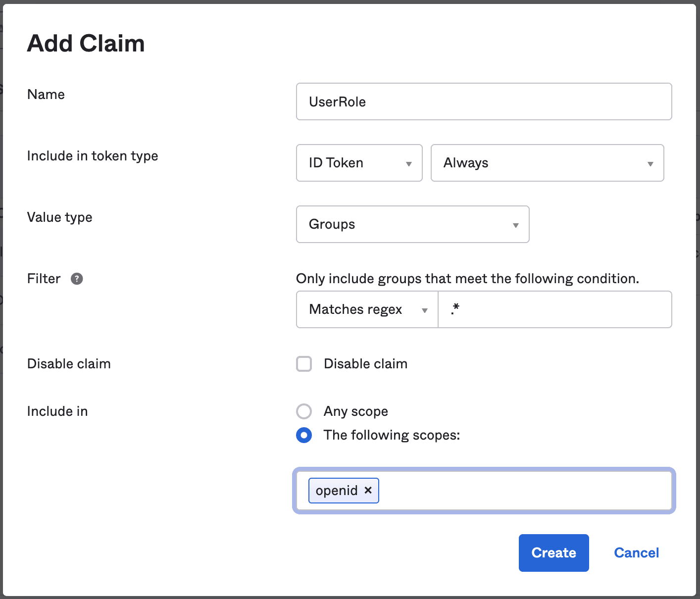
Task: Click the caret arrow in the Groups box
Action: [515, 225]
